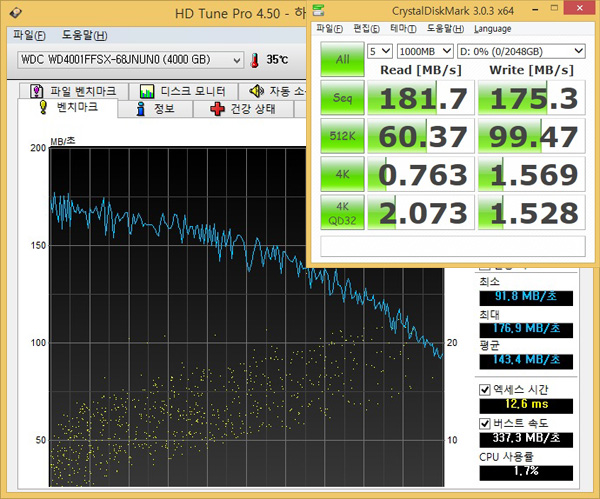Run the Seq benchmark button

[x=342, y=98]
